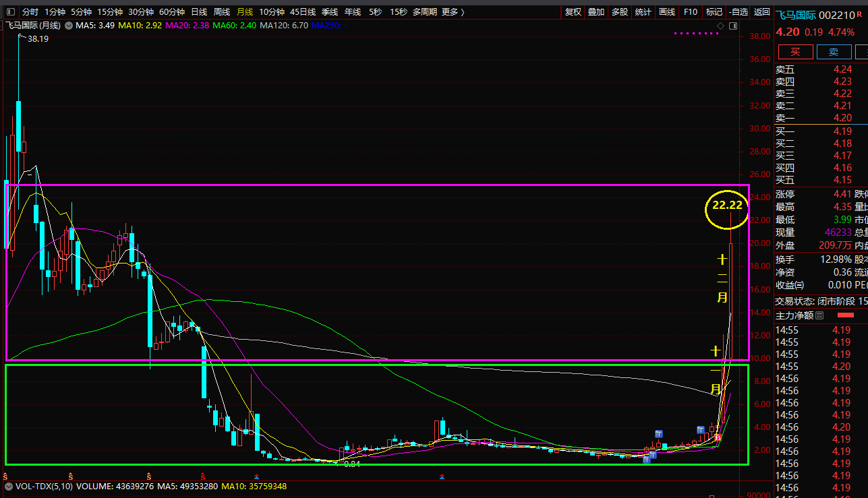Select the 5秒 period tab
The height and width of the screenshot is (498, 868).
click(375, 12)
